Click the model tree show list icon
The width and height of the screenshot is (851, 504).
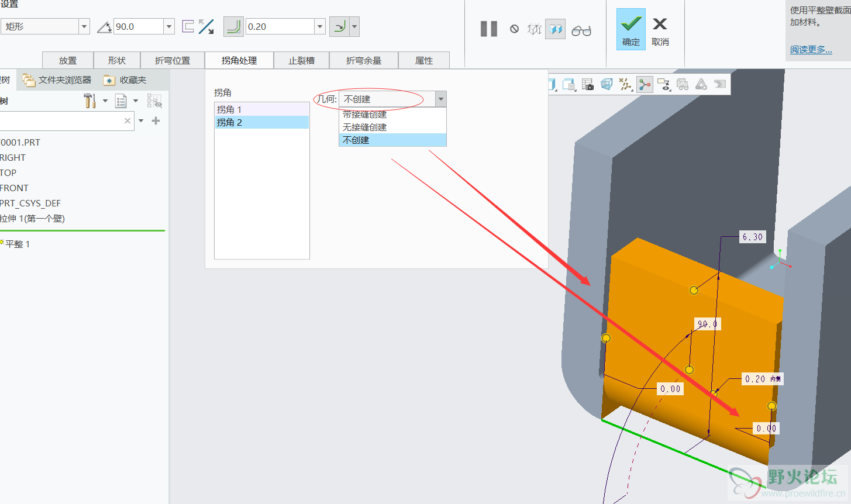click(x=120, y=101)
